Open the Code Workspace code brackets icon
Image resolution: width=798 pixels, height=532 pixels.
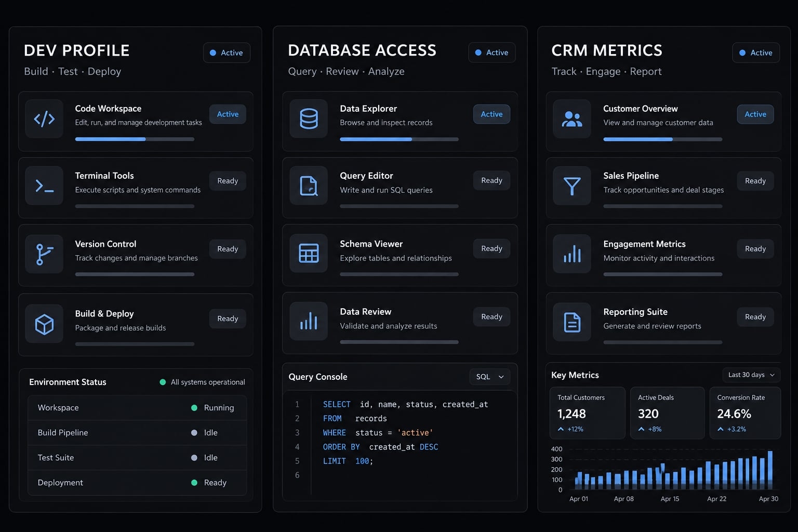44,119
